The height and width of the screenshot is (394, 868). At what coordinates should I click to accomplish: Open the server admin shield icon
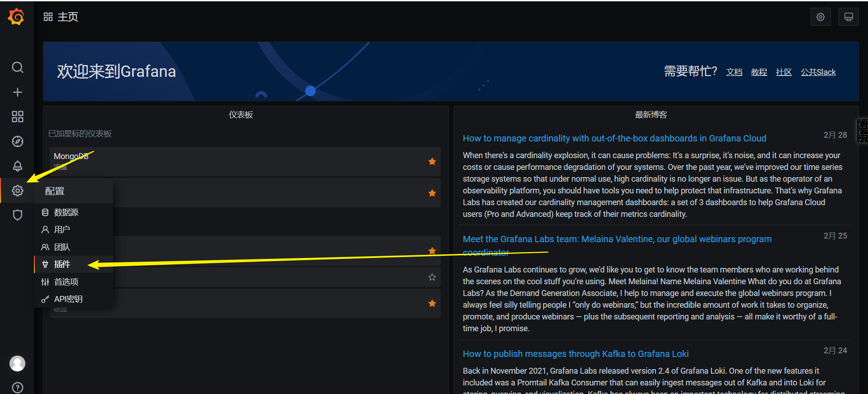(x=17, y=215)
